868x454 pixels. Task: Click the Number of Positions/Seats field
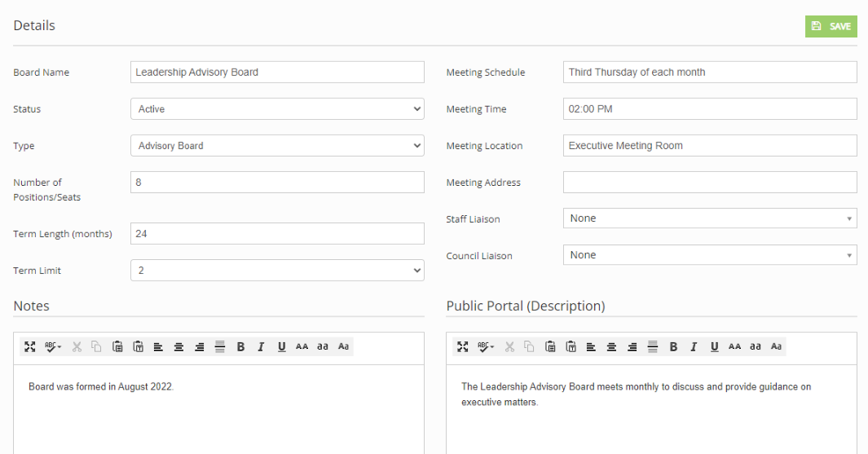(x=277, y=182)
